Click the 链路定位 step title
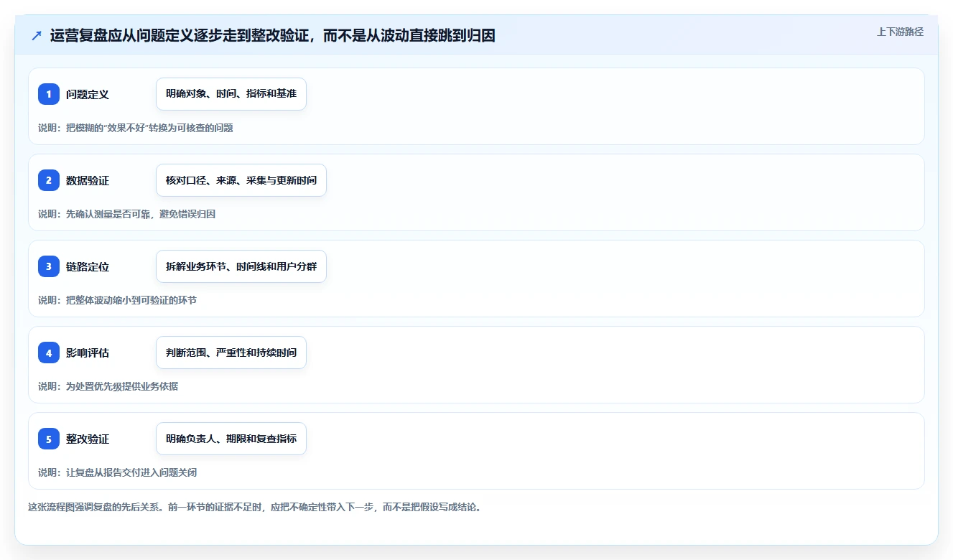This screenshot has height=560, width=953. (88, 266)
